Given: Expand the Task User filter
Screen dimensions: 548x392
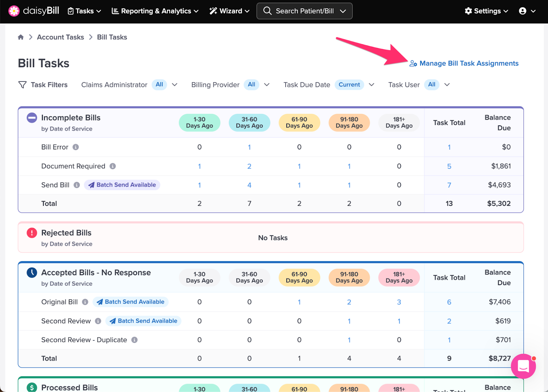Looking at the screenshot, I should 447,85.
